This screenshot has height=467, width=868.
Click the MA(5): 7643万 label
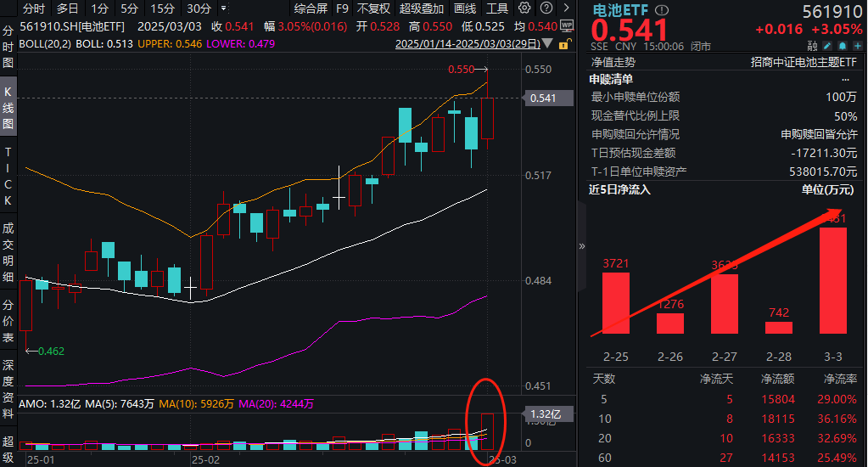point(119,404)
